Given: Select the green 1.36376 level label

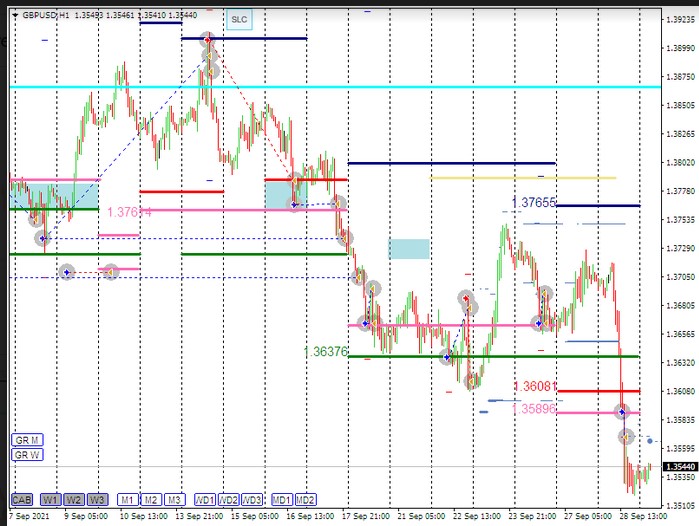Looking at the screenshot, I should 324,351.
